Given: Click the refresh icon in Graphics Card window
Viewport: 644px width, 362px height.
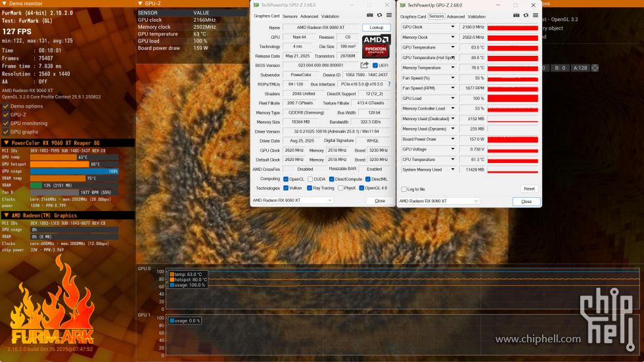Looking at the screenshot, I should [x=379, y=15].
